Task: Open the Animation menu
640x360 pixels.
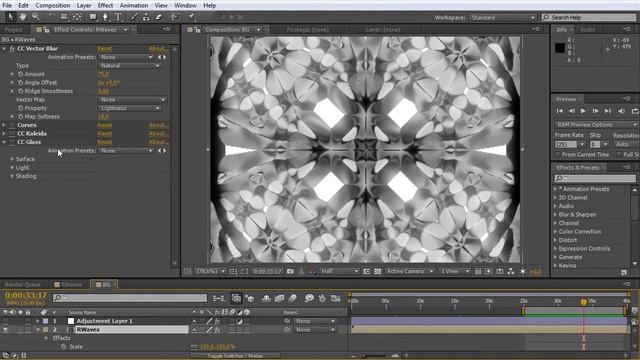Action: pyautogui.click(x=134, y=5)
